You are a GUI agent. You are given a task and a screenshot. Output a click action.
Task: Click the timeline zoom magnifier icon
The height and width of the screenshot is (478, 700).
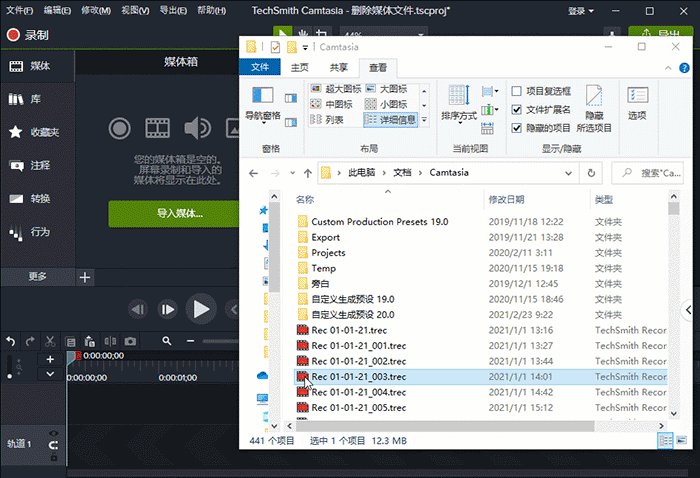(167, 341)
